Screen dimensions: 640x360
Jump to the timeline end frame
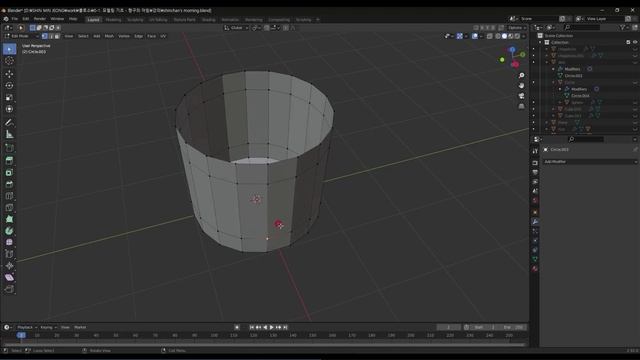tap(285, 327)
